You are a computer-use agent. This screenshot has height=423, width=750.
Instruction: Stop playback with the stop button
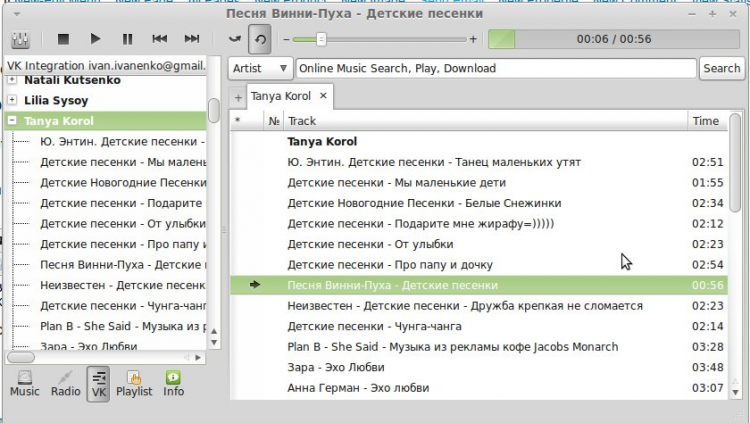coord(63,39)
